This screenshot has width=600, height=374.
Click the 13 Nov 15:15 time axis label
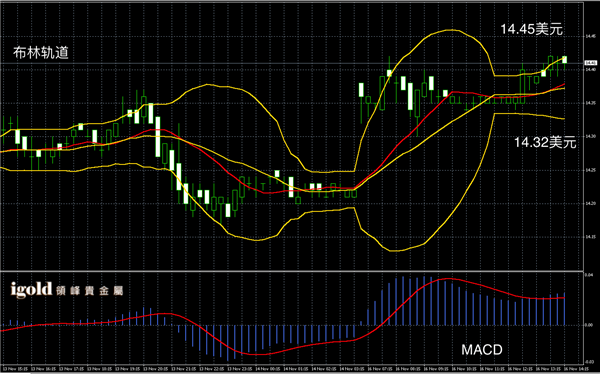[x=16, y=369]
